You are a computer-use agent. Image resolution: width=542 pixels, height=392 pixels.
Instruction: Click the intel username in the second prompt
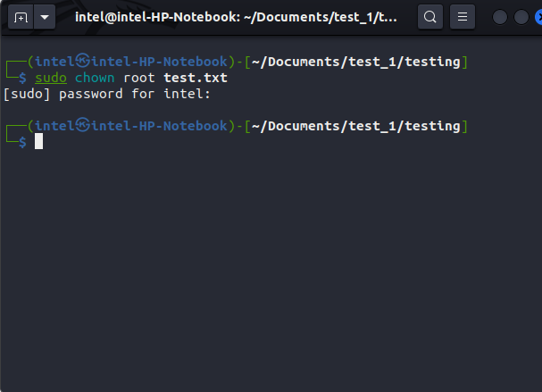pyautogui.click(x=54, y=126)
